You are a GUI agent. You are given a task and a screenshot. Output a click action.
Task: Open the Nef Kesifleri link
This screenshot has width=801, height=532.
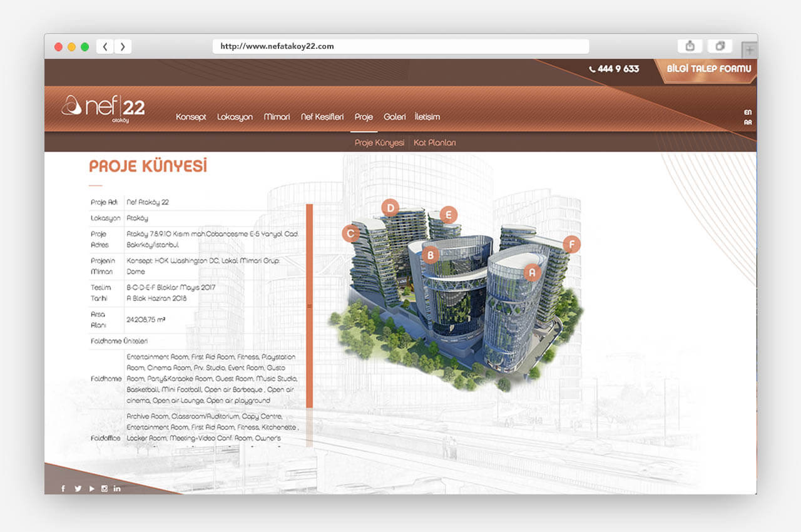322,116
